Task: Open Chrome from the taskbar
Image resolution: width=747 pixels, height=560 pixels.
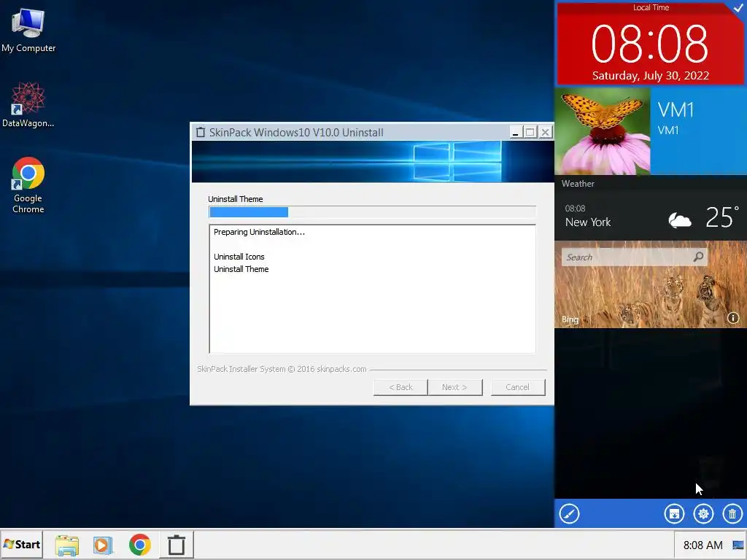Action: pyautogui.click(x=139, y=545)
